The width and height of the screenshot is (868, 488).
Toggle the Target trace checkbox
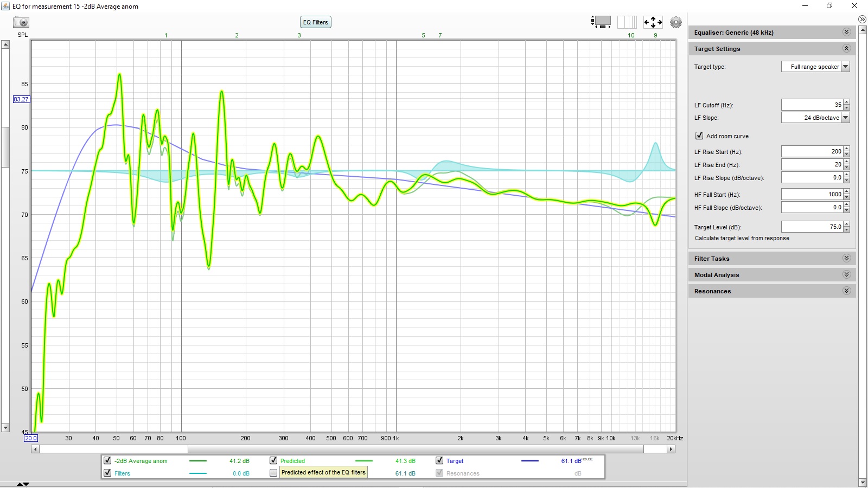pos(439,460)
